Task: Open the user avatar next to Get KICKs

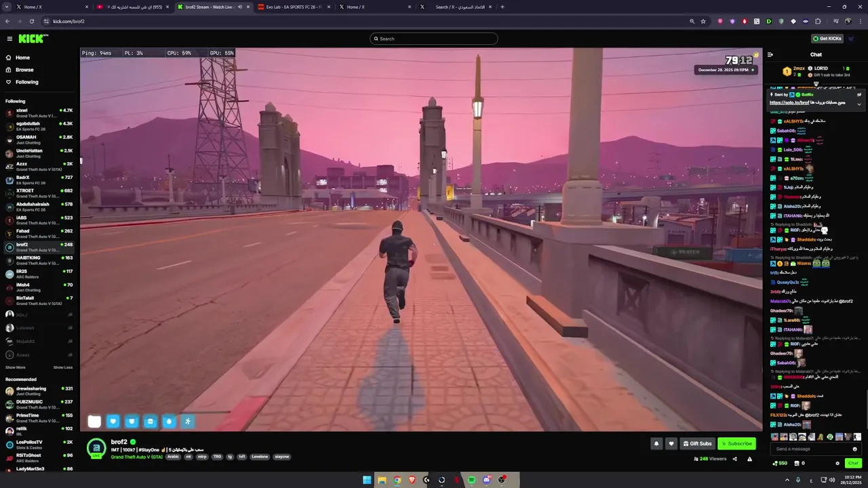Action: 852,39
